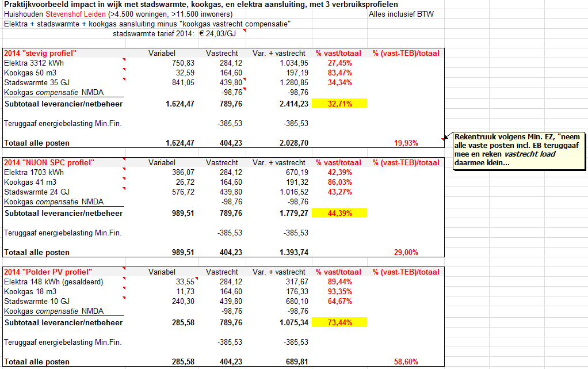Select the red percentage 19,93%
The width and height of the screenshot is (588, 369).
pos(406,143)
